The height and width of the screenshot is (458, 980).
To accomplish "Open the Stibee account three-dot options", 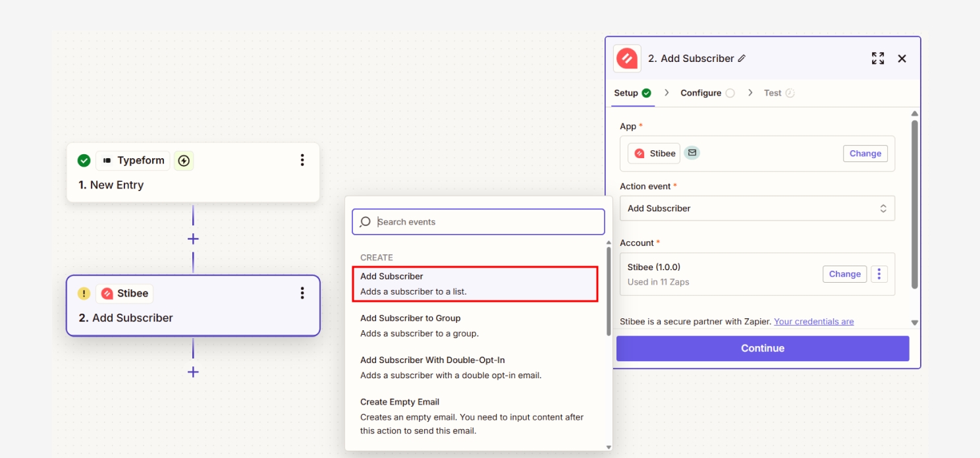I will point(879,274).
